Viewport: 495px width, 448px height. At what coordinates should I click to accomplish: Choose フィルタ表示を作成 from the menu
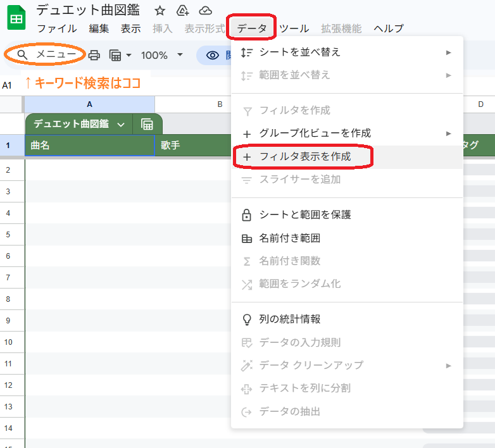[x=304, y=156]
